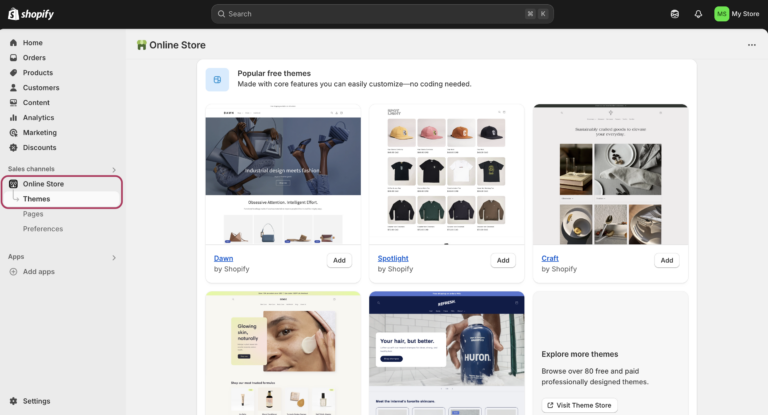Expand the Sales channels chevron
This screenshot has width=768, height=415.
click(x=114, y=170)
